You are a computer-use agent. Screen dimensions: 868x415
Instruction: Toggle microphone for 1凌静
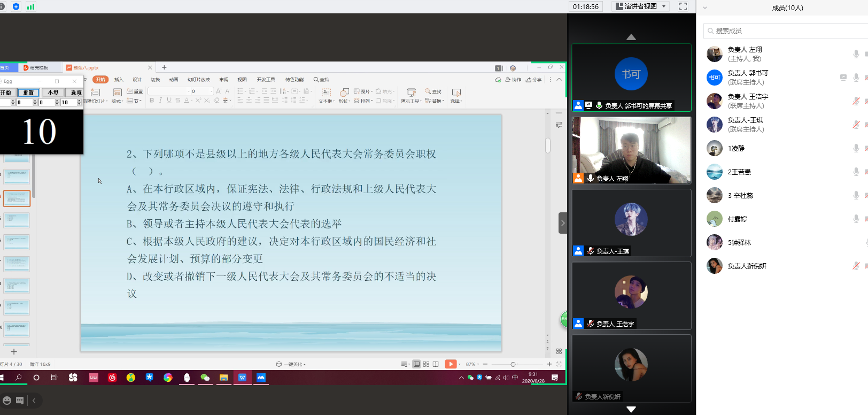(x=856, y=148)
